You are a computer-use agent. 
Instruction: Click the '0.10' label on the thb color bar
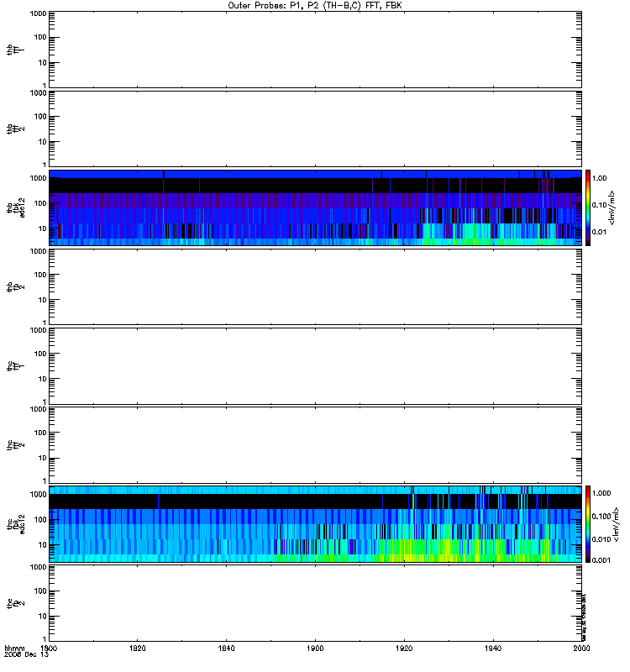pos(600,205)
